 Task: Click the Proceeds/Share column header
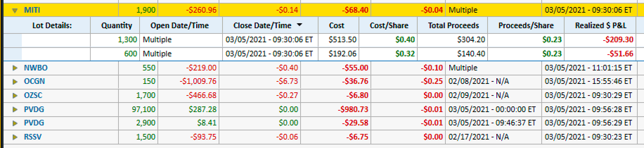point(526,25)
